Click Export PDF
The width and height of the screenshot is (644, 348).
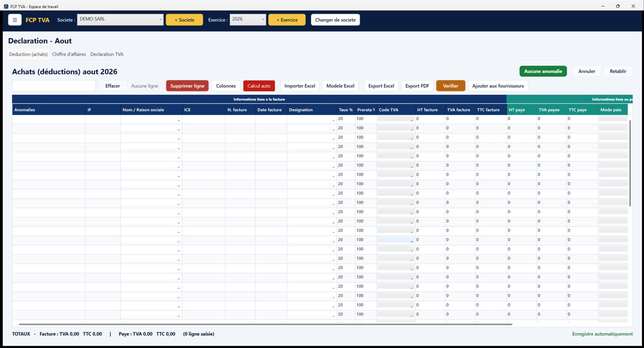click(x=417, y=86)
